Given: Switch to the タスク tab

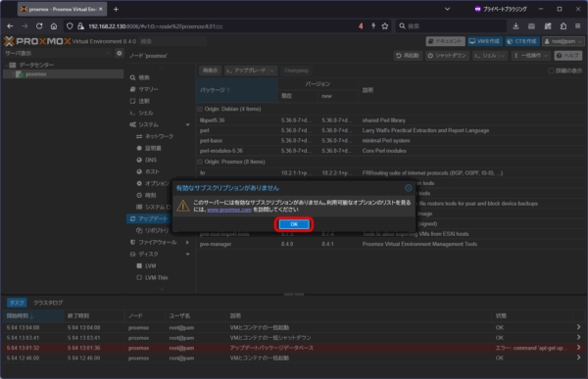Looking at the screenshot, I should click(x=17, y=303).
